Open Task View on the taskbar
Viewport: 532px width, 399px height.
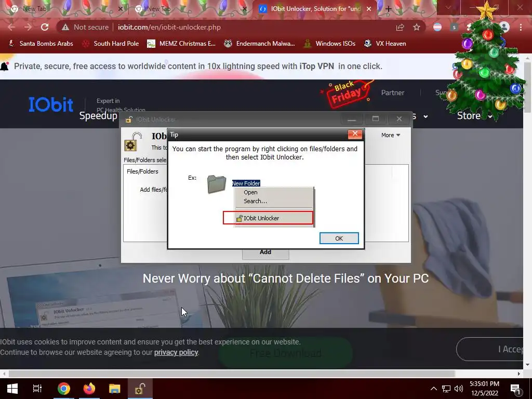pyautogui.click(x=37, y=389)
